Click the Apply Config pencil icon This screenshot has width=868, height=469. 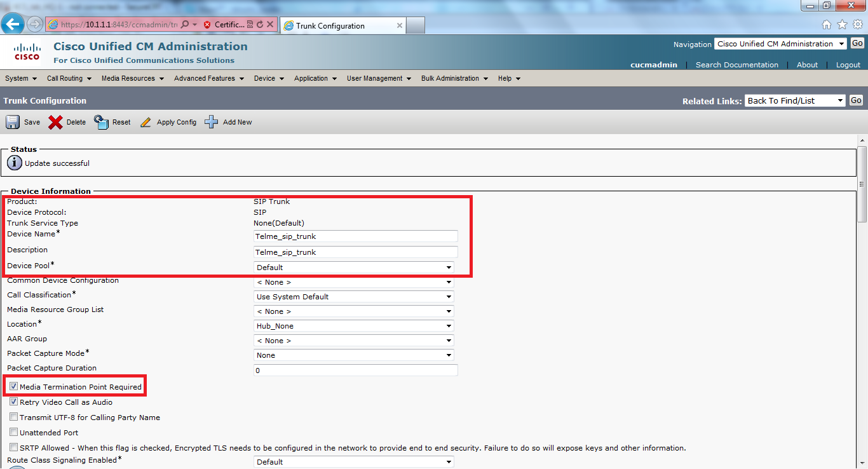pos(146,122)
